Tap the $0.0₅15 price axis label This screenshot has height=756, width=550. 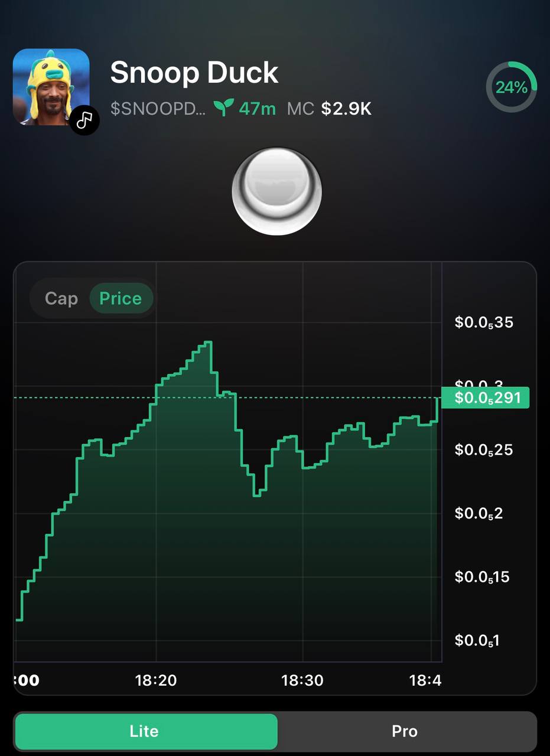click(x=482, y=577)
